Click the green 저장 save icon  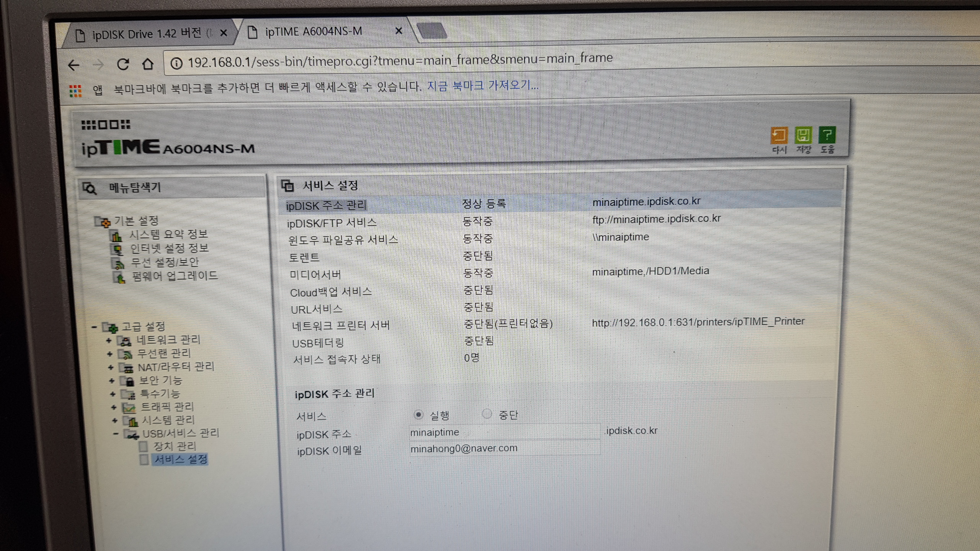pos(803,135)
